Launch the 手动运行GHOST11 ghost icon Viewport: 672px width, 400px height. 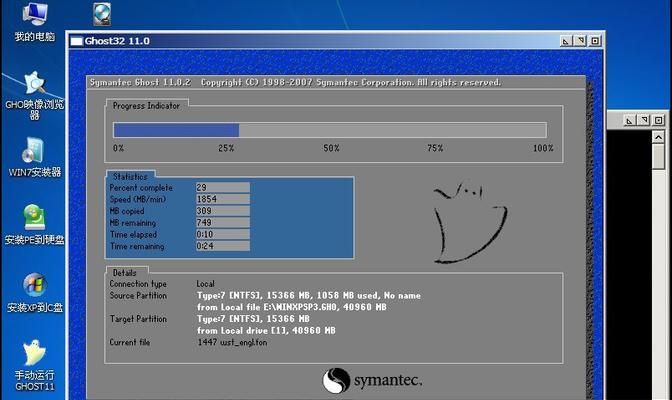tap(35, 365)
